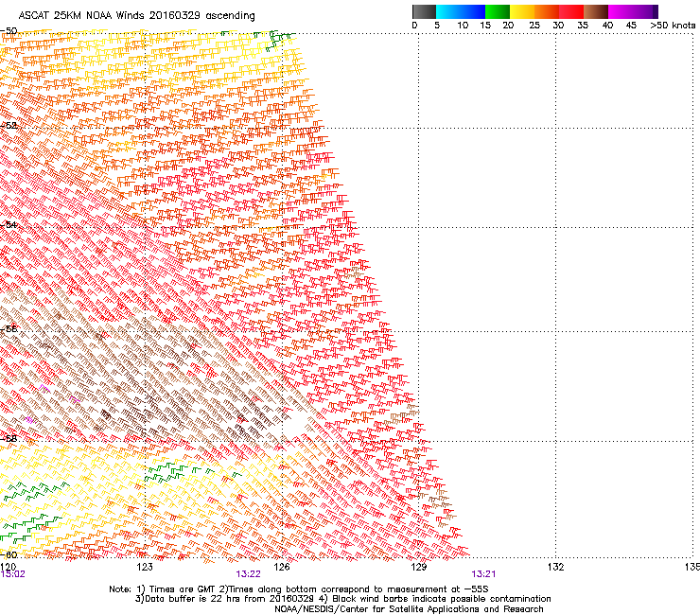Click the latitude label '-54'
Screen dimensions: 700x615
tap(9, 224)
